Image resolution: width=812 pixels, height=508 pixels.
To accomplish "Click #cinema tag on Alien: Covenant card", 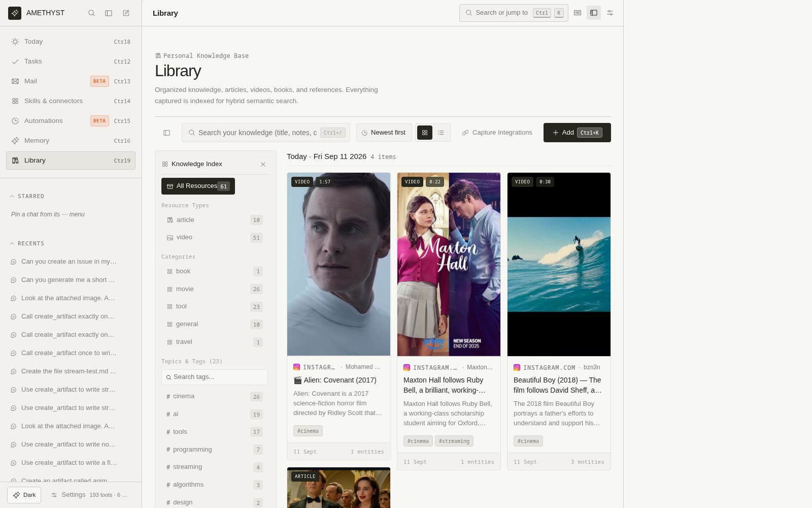I will [x=308, y=431].
